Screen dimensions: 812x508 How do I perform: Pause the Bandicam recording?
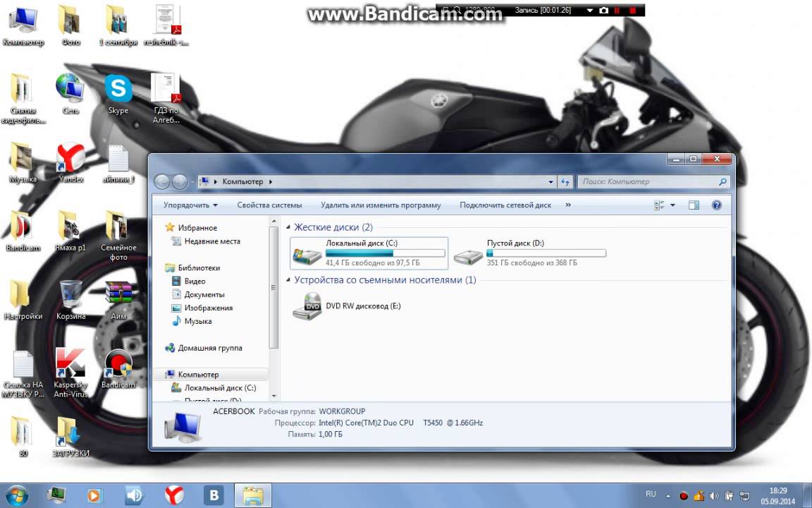click(x=617, y=11)
